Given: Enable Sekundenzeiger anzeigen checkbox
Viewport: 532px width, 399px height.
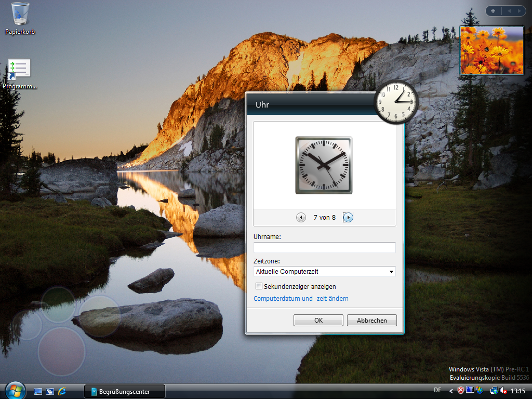Looking at the screenshot, I should tap(259, 286).
